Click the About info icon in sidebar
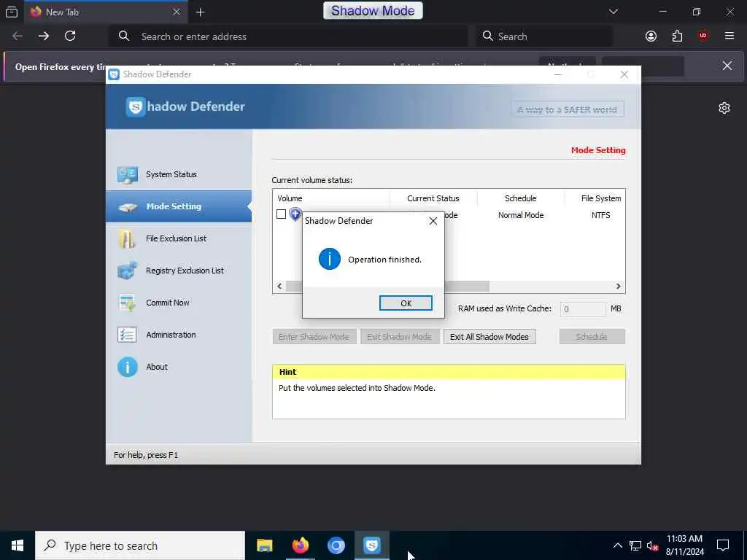This screenshot has width=747, height=560. (127, 367)
